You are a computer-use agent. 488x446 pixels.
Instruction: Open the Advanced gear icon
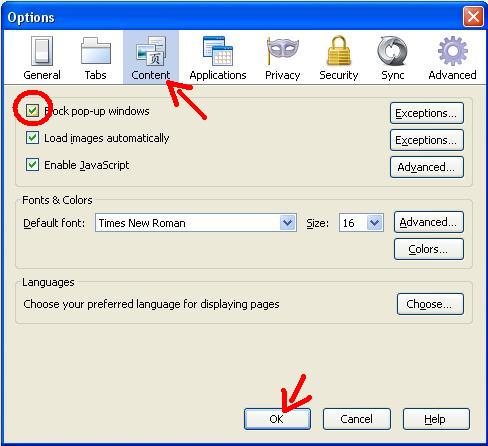452,51
